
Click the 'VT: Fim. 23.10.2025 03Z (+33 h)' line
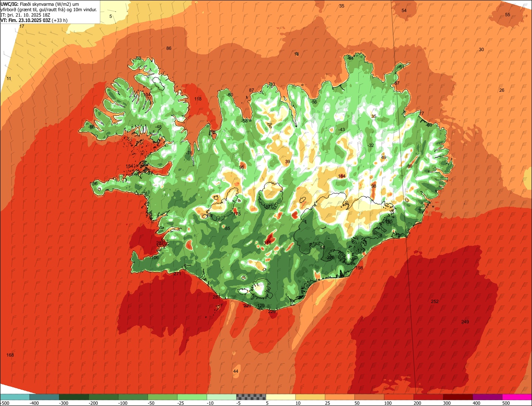34,20
